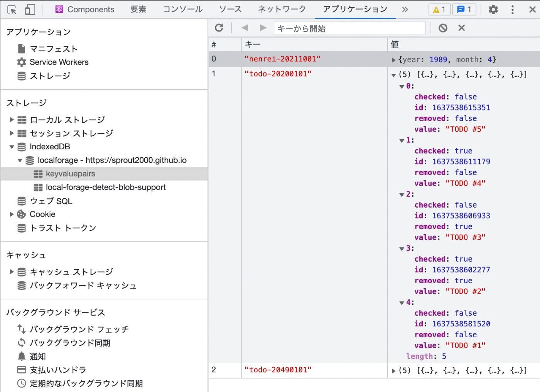
Task: Focus the キーから開始 input field
Action: click(x=349, y=28)
